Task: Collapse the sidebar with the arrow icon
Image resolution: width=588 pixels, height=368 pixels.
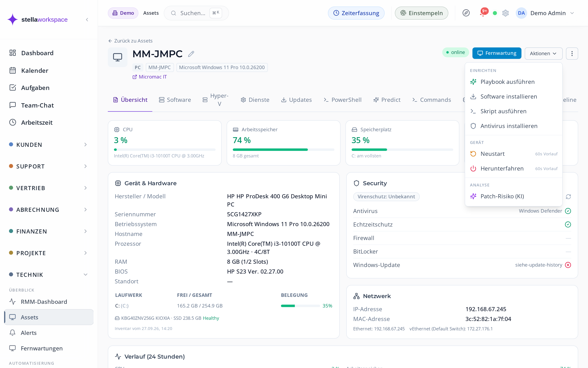Action: pos(87,19)
